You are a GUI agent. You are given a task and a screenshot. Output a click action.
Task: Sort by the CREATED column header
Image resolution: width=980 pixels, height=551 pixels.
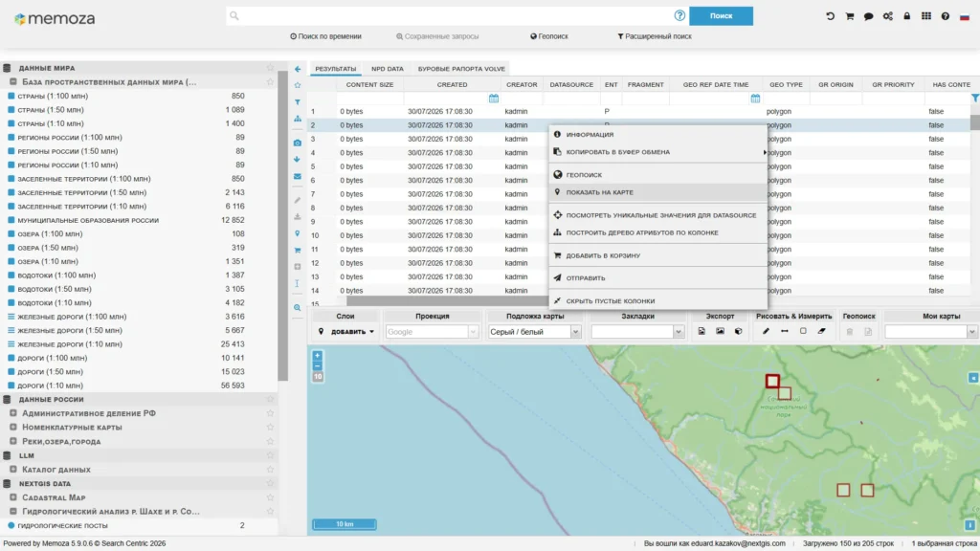(452, 84)
